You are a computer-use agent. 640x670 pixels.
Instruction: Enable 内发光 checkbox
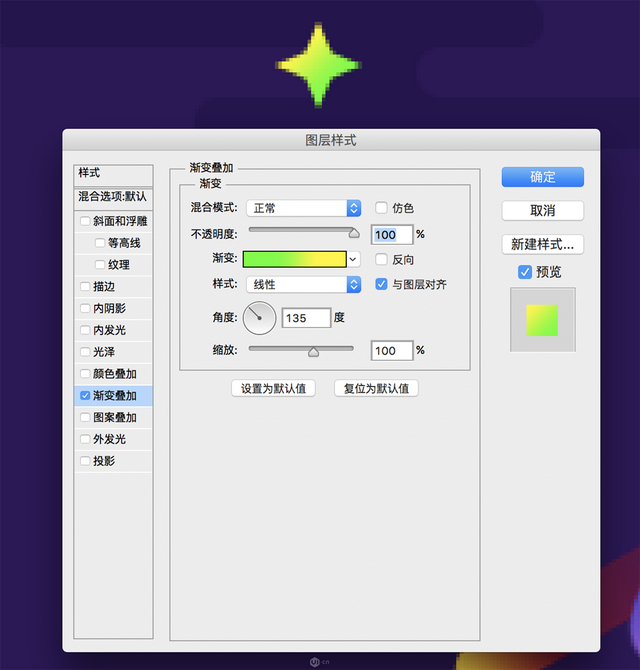click(85, 330)
